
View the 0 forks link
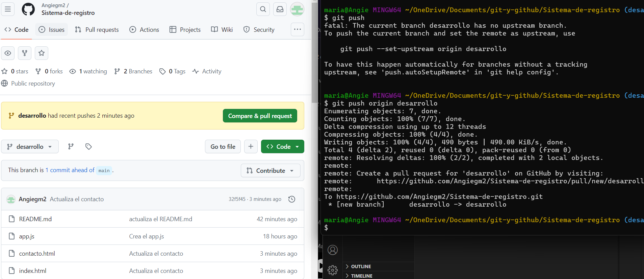click(49, 71)
